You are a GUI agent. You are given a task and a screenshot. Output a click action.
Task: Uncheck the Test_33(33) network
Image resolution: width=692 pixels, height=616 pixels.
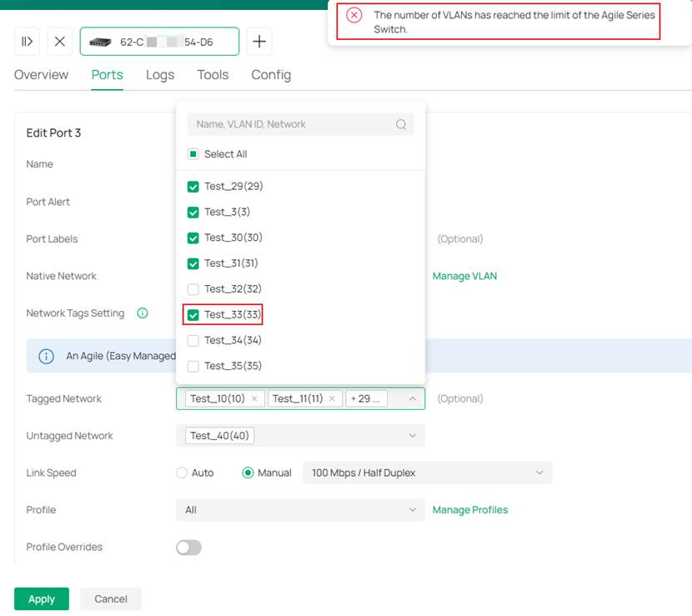(x=193, y=314)
